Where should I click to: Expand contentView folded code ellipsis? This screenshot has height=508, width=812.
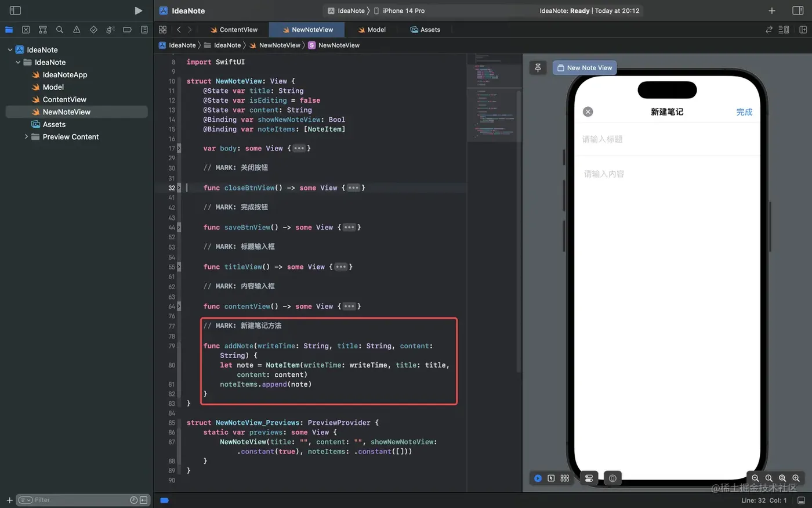click(x=349, y=307)
